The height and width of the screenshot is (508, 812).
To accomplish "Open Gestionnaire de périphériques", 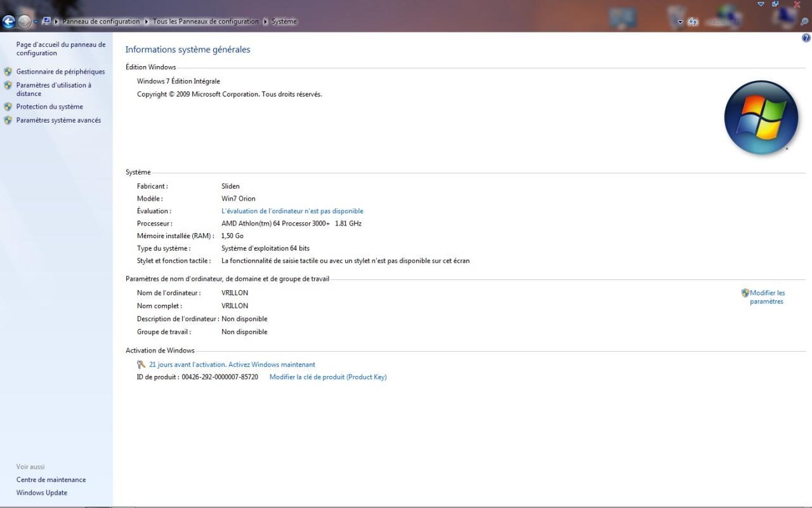I will click(x=60, y=72).
